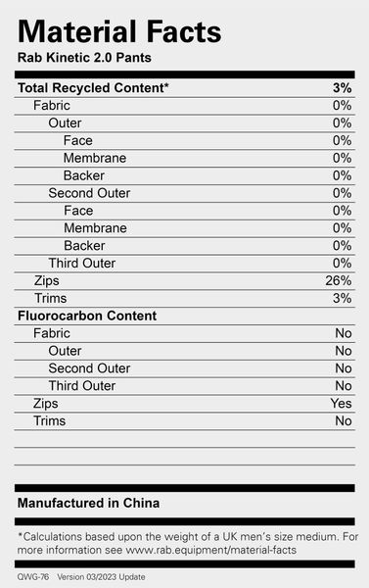Viewport: 369px width, 588px height.
Task: Select the QWG-76 code
Action: [x=33, y=577]
